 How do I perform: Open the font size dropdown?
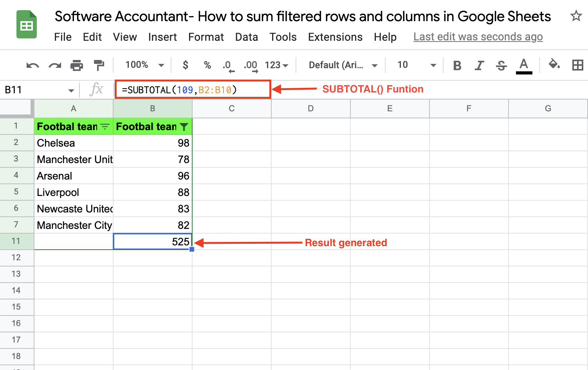416,65
